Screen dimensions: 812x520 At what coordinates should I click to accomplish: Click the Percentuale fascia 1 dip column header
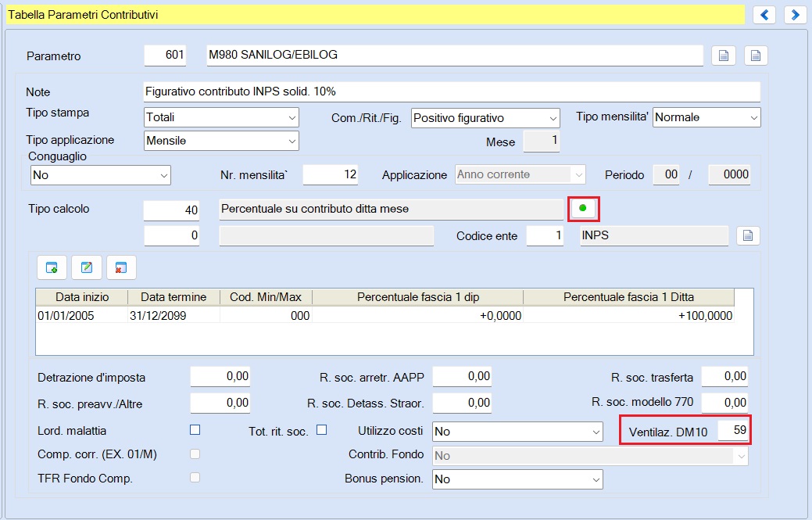418,297
